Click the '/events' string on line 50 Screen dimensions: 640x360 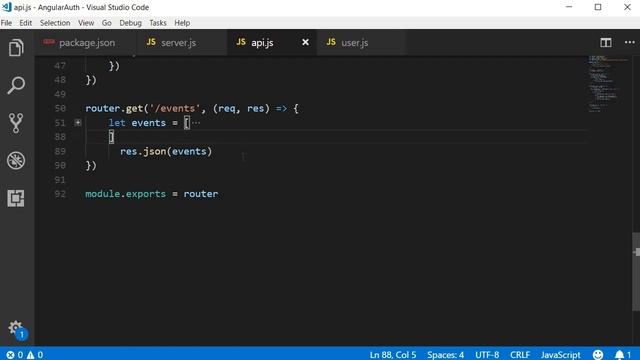(x=175, y=109)
